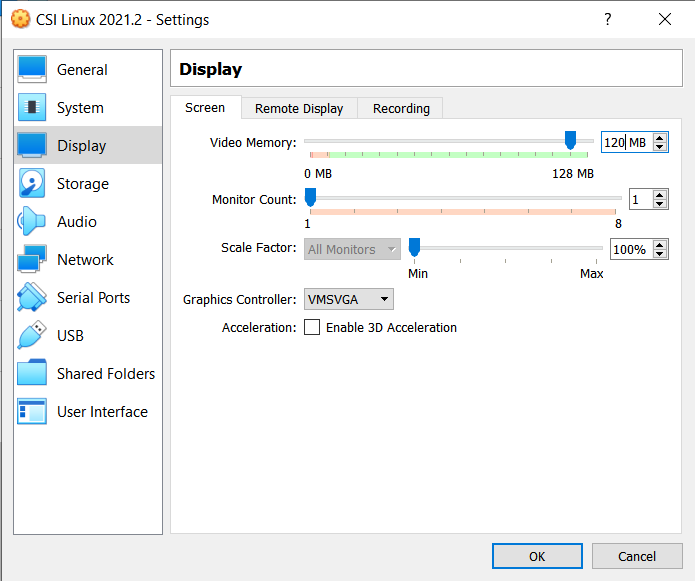The height and width of the screenshot is (581, 695).
Task: Open the USB plug icon
Action: pyautogui.click(x=32, y=335)
